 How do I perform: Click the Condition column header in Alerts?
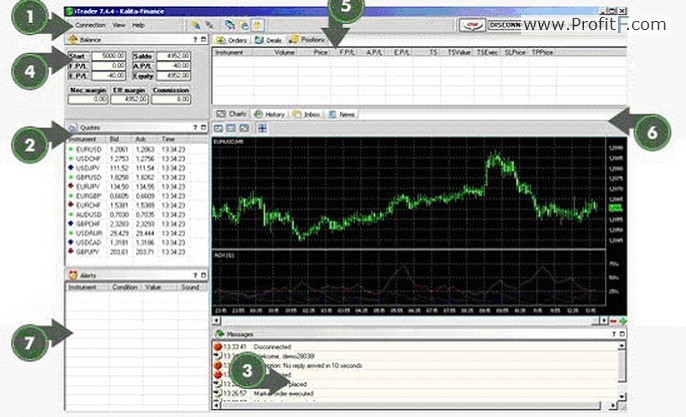click(x=124, y=287)
